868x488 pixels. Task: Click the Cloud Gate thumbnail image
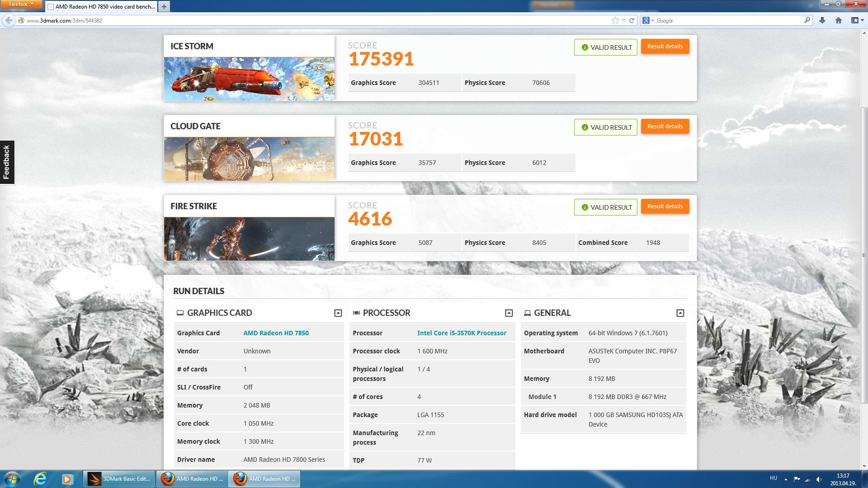point(249,159)
